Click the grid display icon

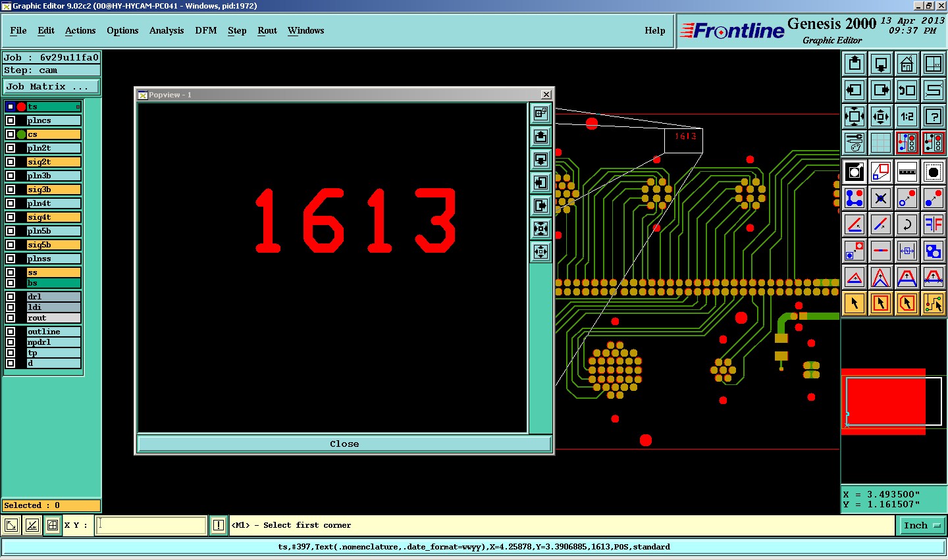click(x=880, y=143)
